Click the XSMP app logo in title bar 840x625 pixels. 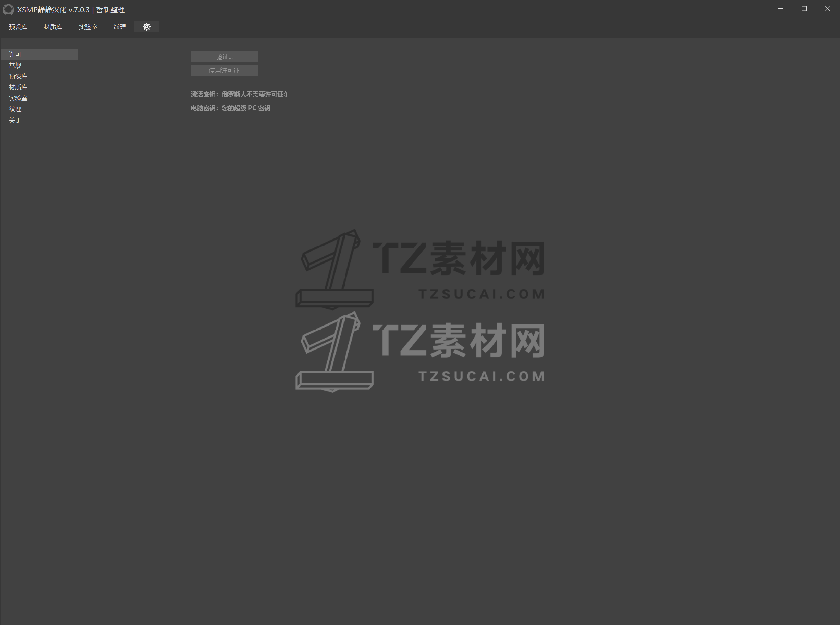8,10
